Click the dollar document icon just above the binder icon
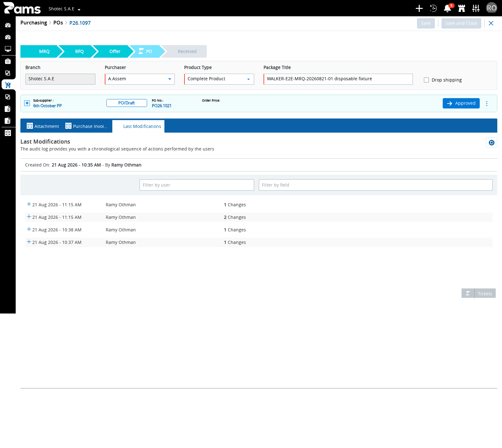Image resolution: width=502 pixels, height=448 pixels. [8, 121]
